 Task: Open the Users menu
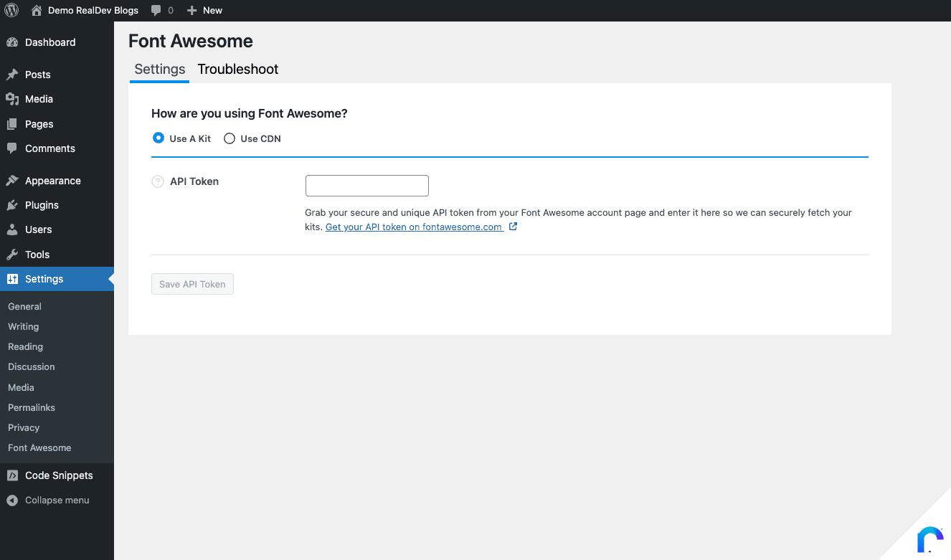57,229
